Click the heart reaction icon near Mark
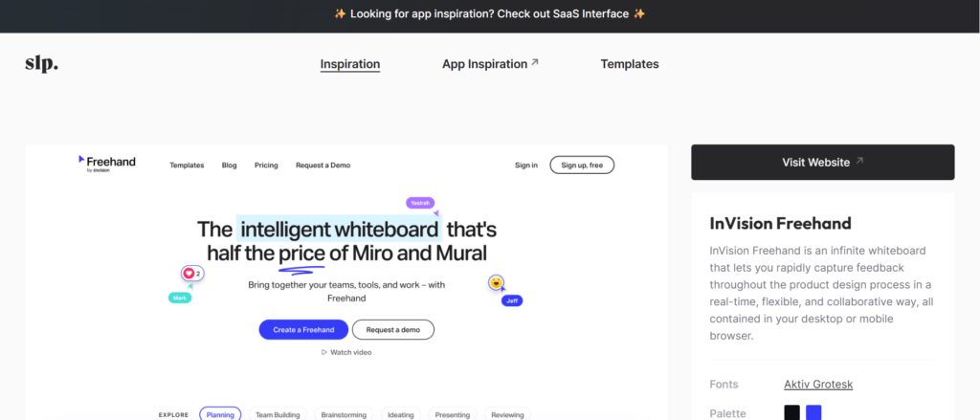 [x=189, y=274]
